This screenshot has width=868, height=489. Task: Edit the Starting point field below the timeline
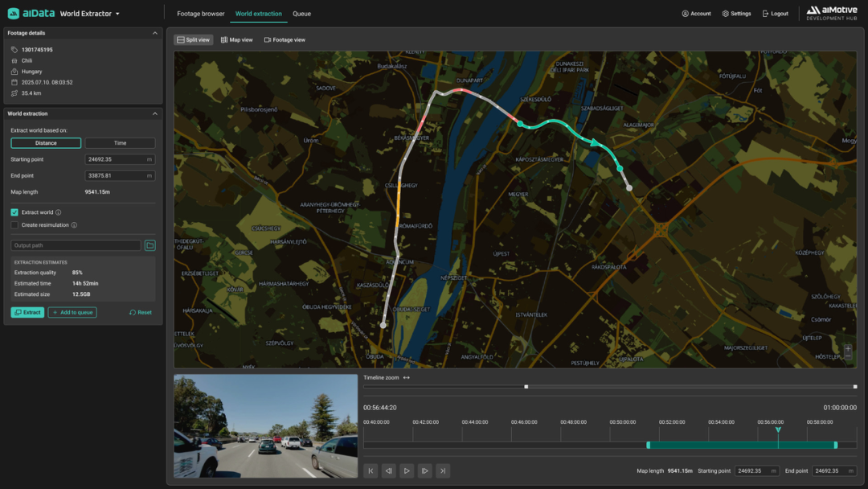757,471
